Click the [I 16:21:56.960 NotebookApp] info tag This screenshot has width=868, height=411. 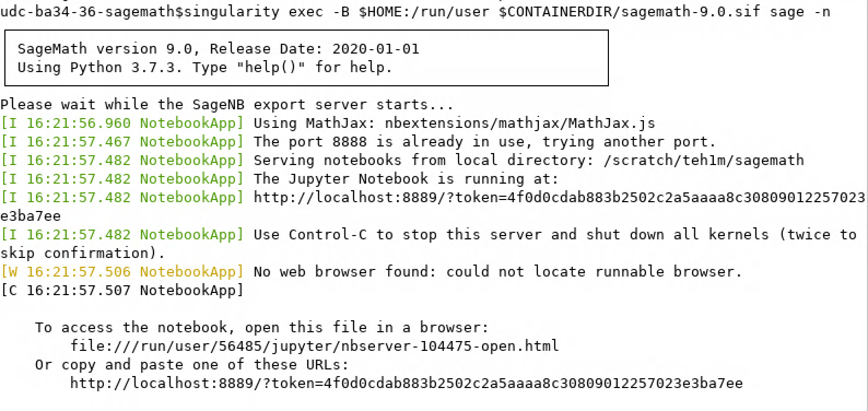[122, 123]
